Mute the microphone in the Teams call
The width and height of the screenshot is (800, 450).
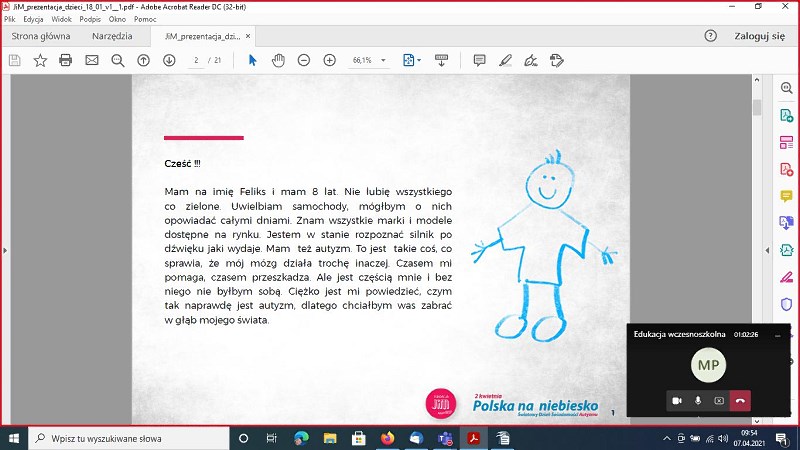click(x=698, y=400)
